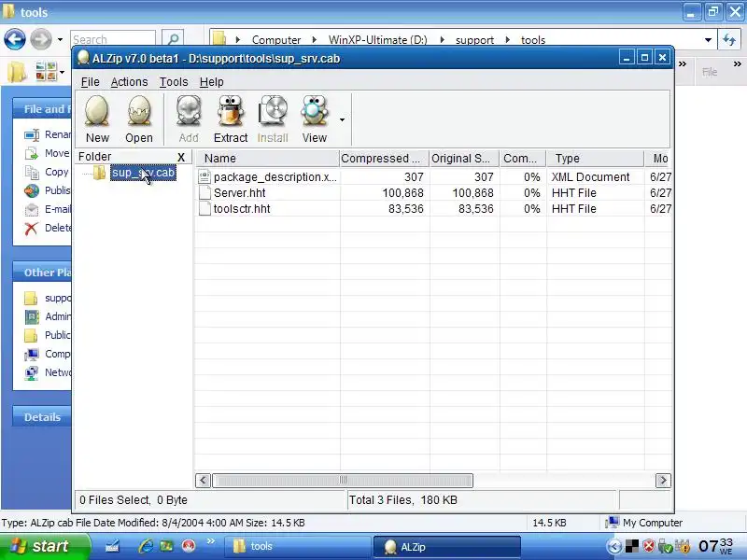Click the horizontal scrollbar thumb
Screen dimensions: 747x560
click(x=343, y=480)
